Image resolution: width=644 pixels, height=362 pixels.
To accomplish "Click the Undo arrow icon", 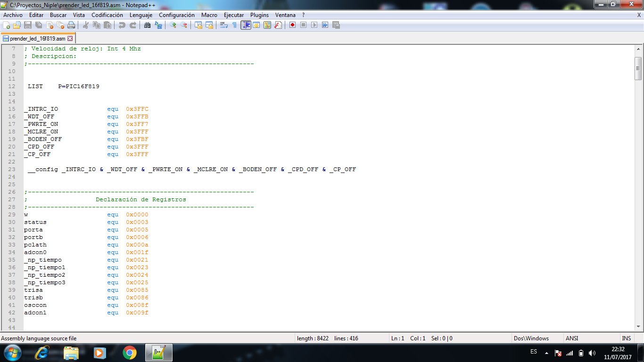I will click(x=122, y=25).
